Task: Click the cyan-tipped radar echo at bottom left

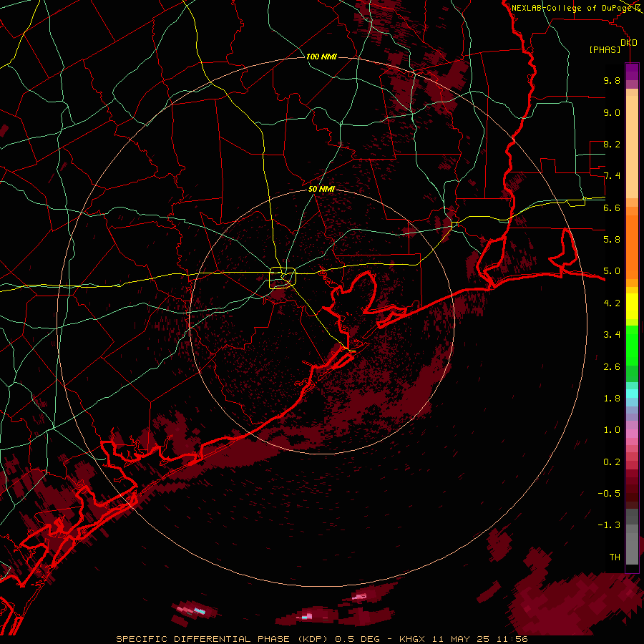Action: coord(195,610)
